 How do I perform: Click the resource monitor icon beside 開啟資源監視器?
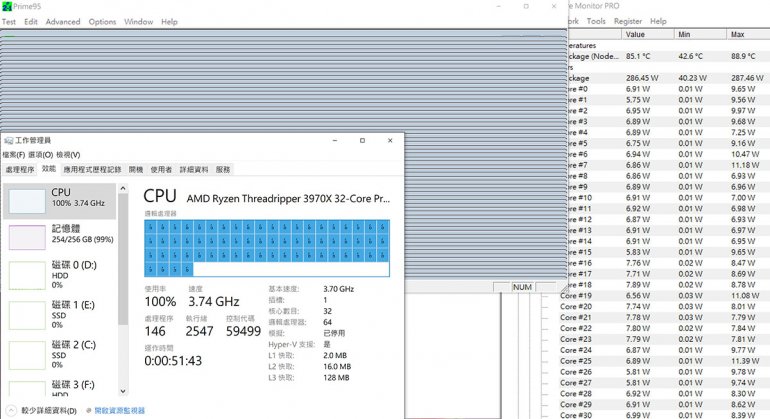pyautogui.click(x=89, y=410)
